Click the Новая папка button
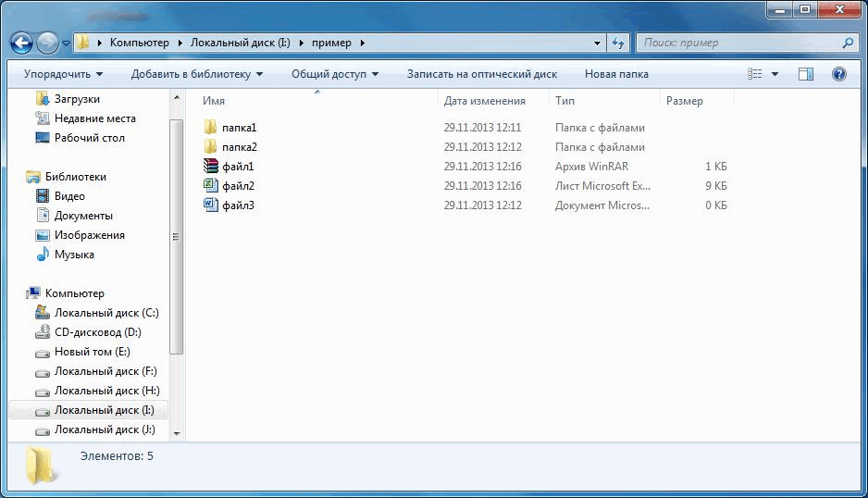This screenshot has height=498, width=868. (x=616, y=74)
